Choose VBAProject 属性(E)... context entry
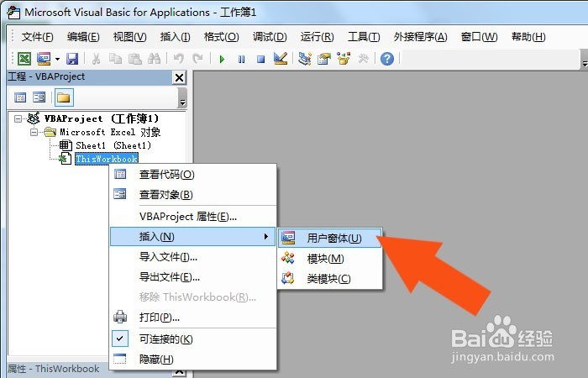588x378 pixels. coord(193,217)
